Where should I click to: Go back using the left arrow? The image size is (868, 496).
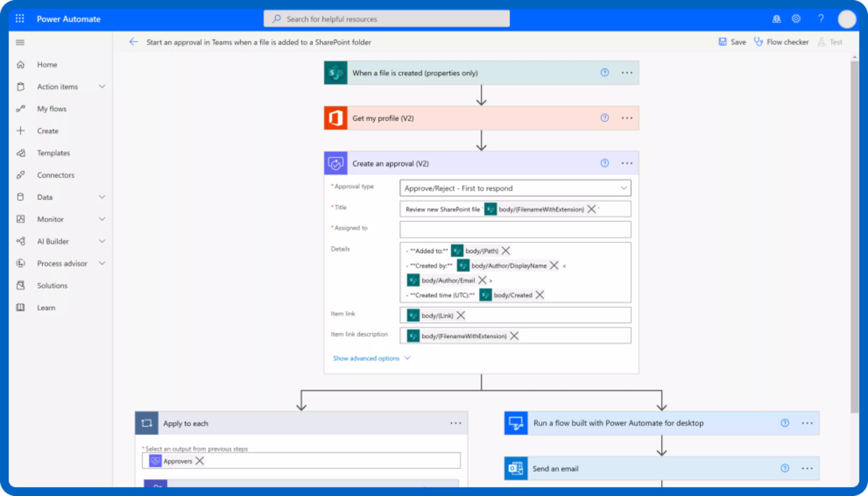[x=133, y=42]
